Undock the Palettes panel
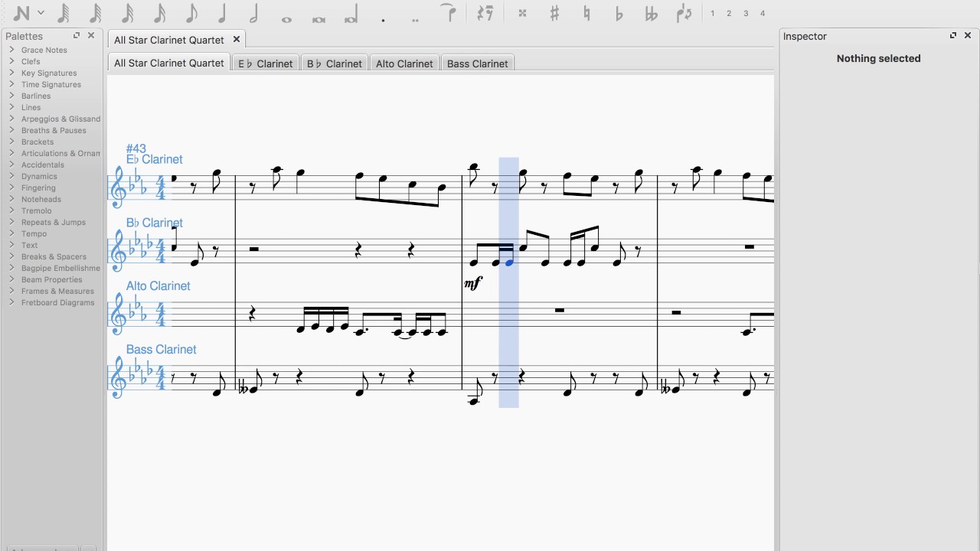The image size is (980, 551). coord(76,35)
